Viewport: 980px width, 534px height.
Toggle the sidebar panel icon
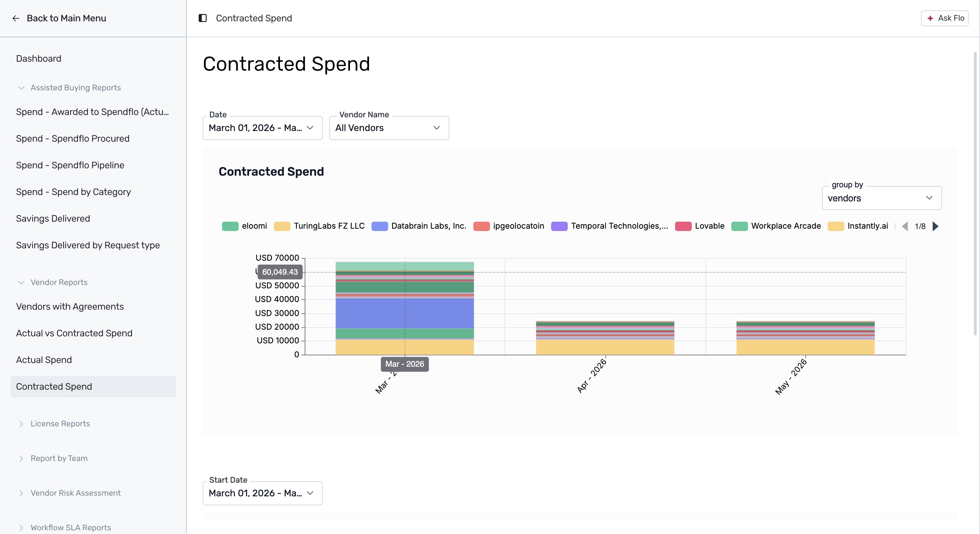click(x=202, y=18)
